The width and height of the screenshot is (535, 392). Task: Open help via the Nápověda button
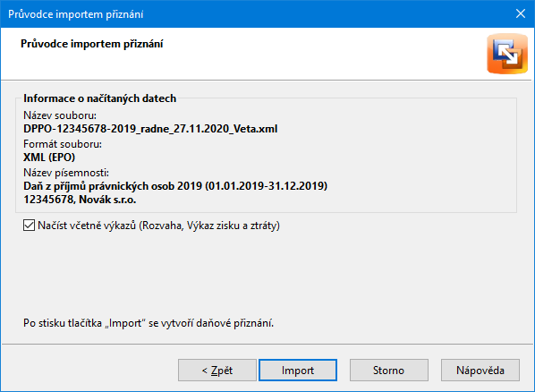[x=480, y=371]
